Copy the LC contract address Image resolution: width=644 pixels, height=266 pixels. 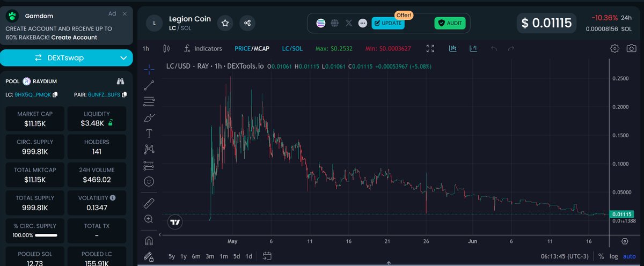click(55, 95)
